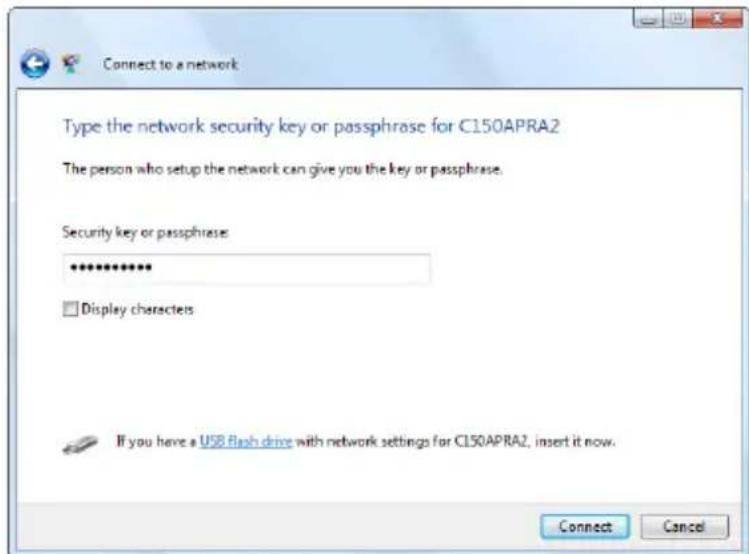Click the 'If you have a' text beside the USB icon
The width and height of the screenshot is (749, 554).
(157, 441)
